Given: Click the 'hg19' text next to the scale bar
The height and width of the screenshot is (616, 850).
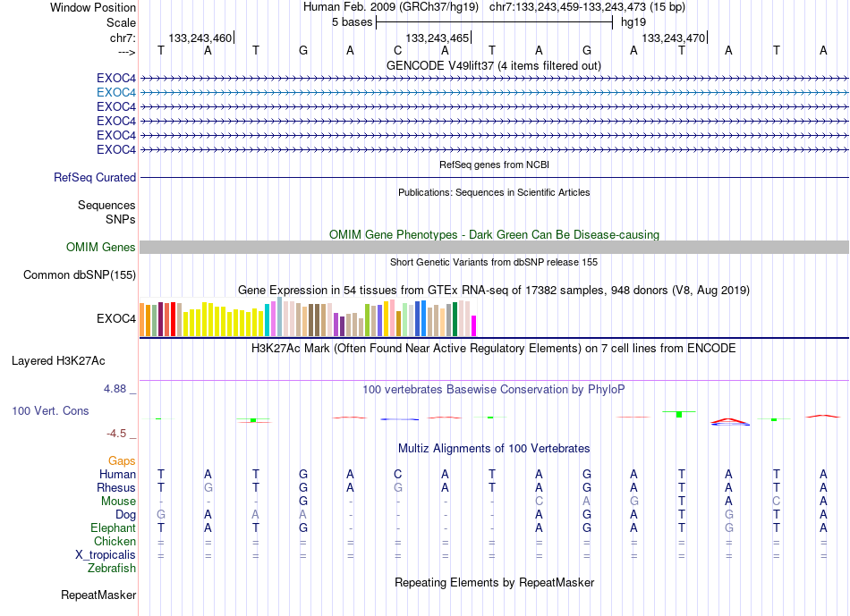Looking at the screenshot, I should [x=633, y=22].
